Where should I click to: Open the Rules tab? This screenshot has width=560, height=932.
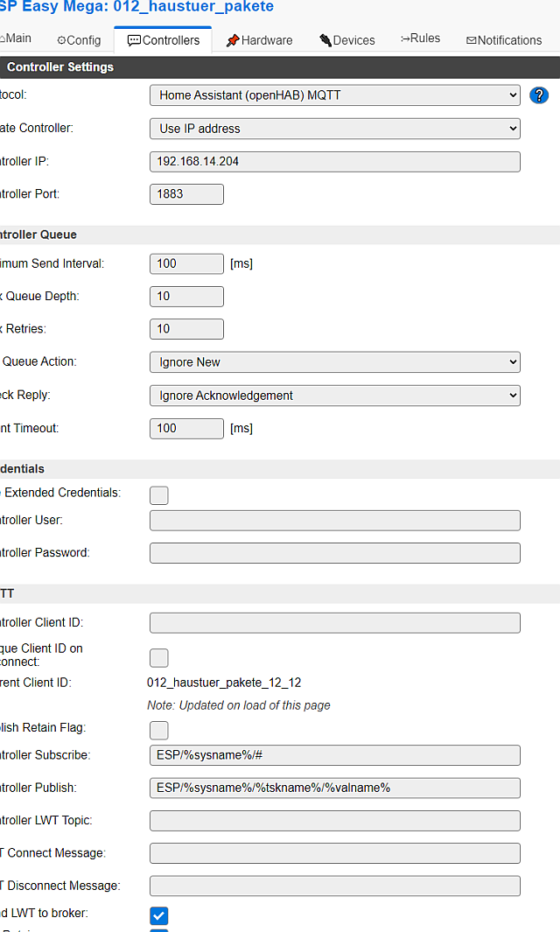(x=420, y=39)
